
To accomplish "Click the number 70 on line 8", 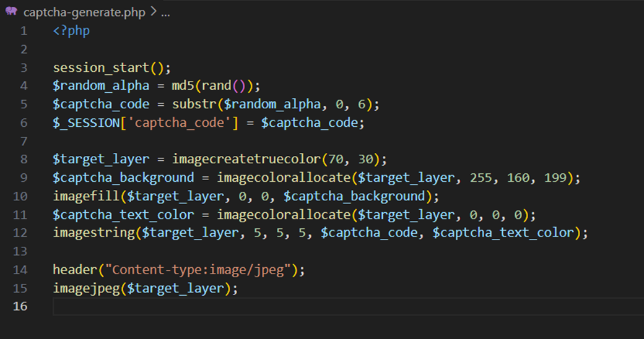I will [x=336, y=159].
